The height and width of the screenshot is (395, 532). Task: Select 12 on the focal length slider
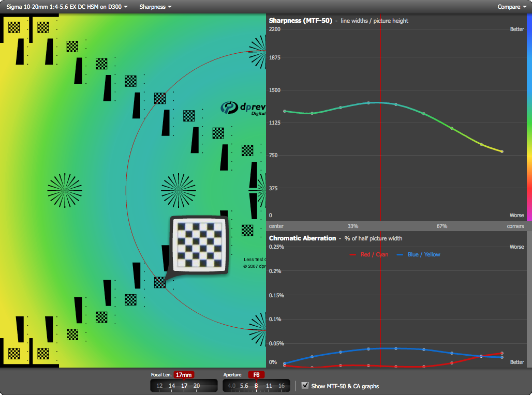tap(159, 386)
